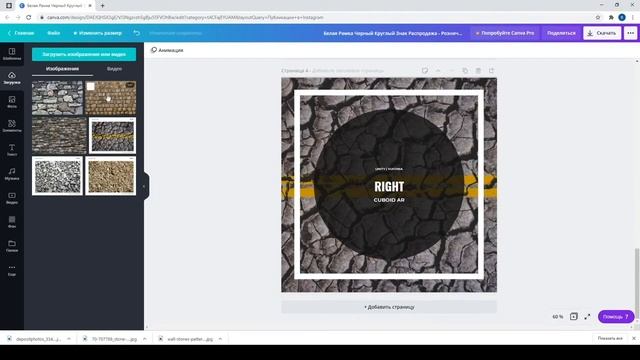Open the 60 % zoom level control
Viewport: 640px width, 360px height.
click(x=558, y=317)
